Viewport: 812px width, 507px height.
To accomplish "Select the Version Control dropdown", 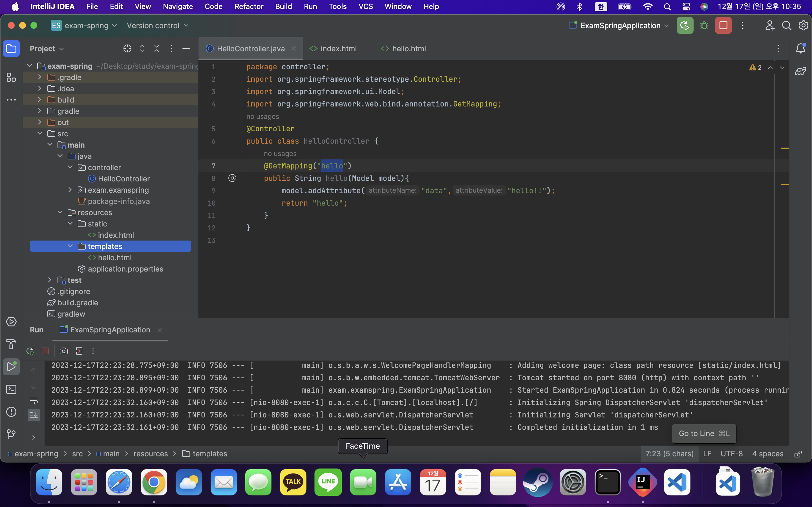I will (158, 25).
